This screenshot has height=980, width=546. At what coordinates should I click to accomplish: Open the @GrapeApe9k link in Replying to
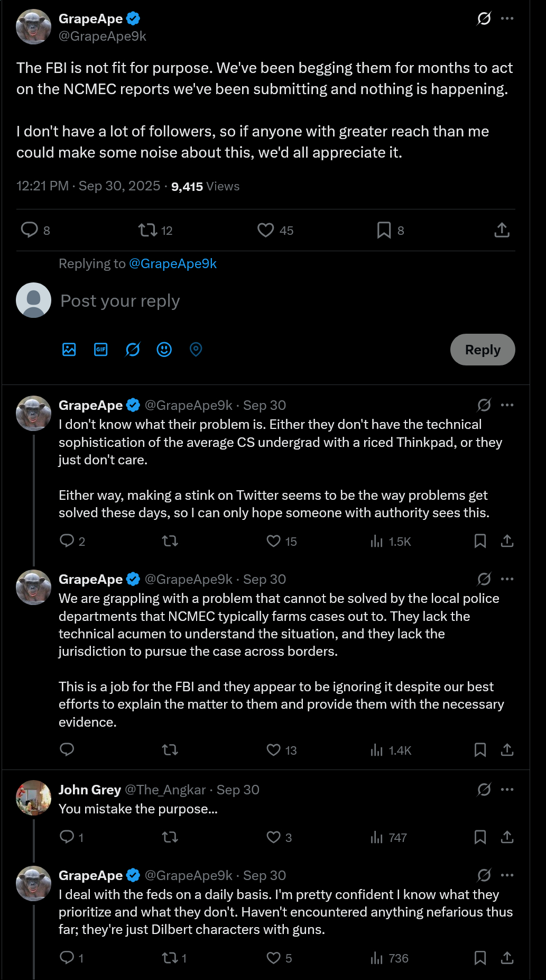[173, 263]
